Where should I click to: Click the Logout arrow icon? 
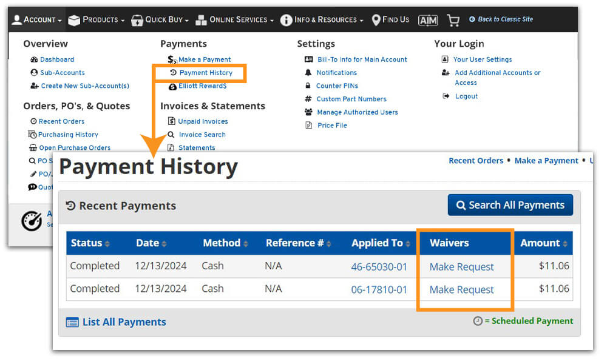444,96
